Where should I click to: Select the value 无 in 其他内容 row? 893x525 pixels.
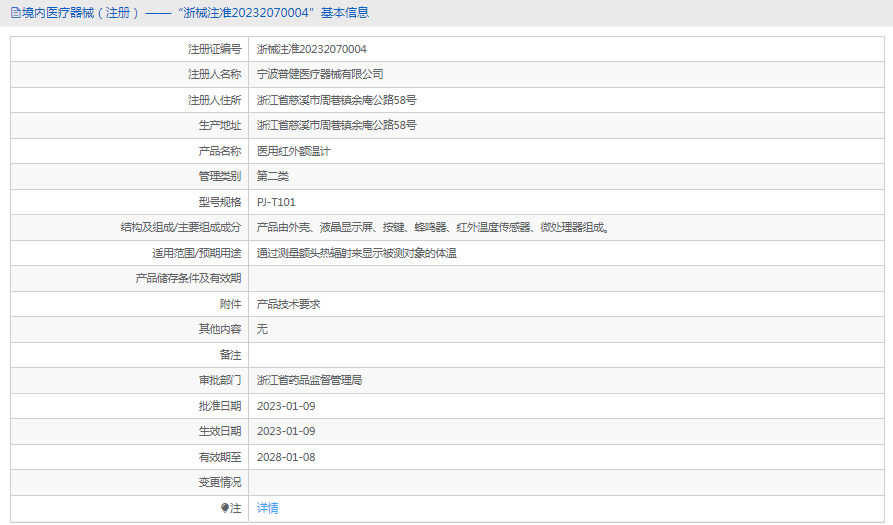point(262,329)
